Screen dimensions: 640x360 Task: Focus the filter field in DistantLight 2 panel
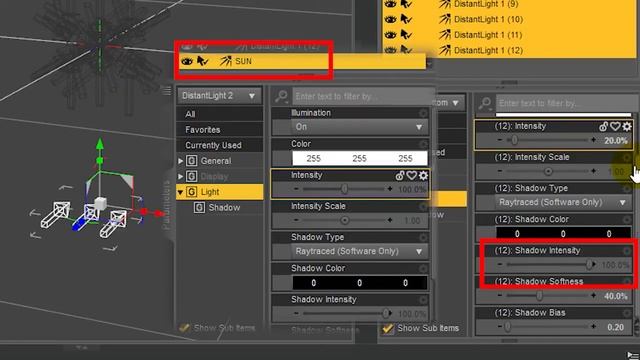point(362,96)
